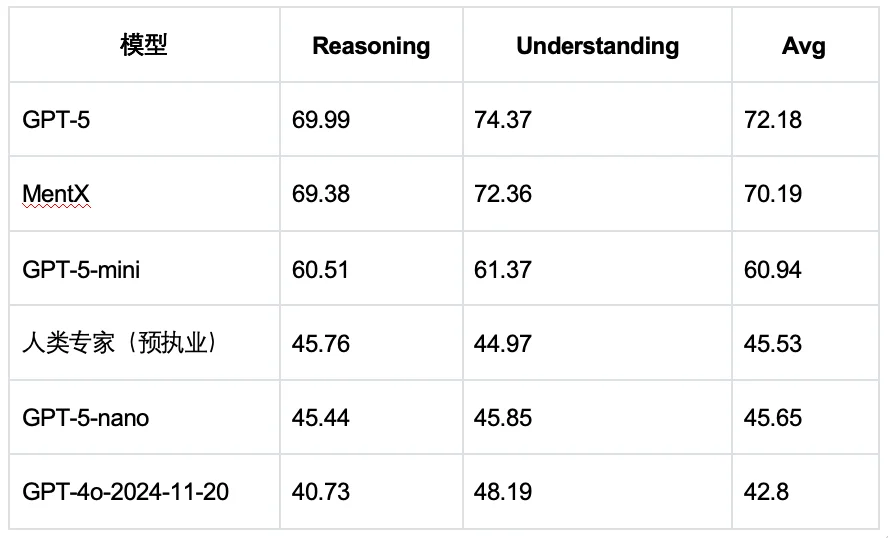
Task: Click the Understanding header cell
Action: pyautogui.click(x=597, y=46)
